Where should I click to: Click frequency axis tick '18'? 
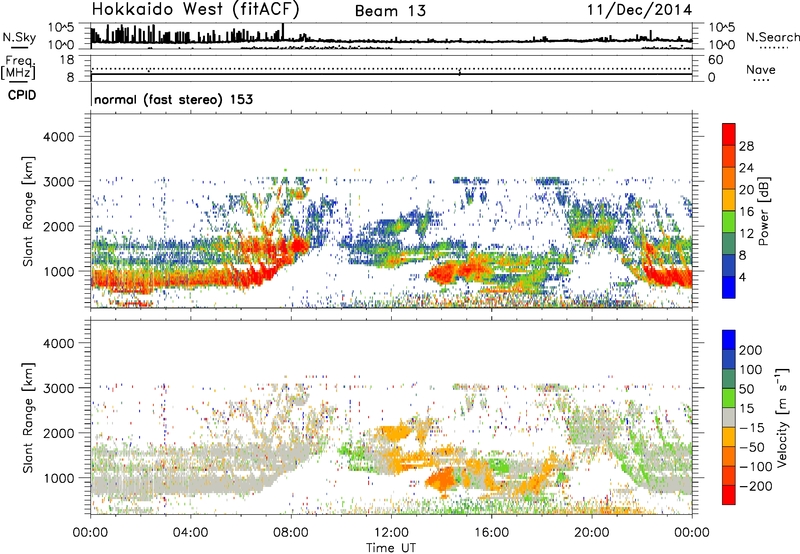pyautogui.click(x=67, y=60)
